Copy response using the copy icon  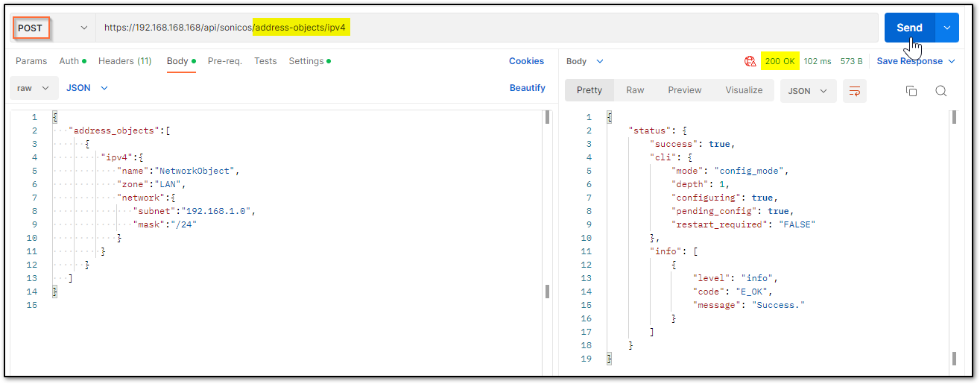pos(911,91)
